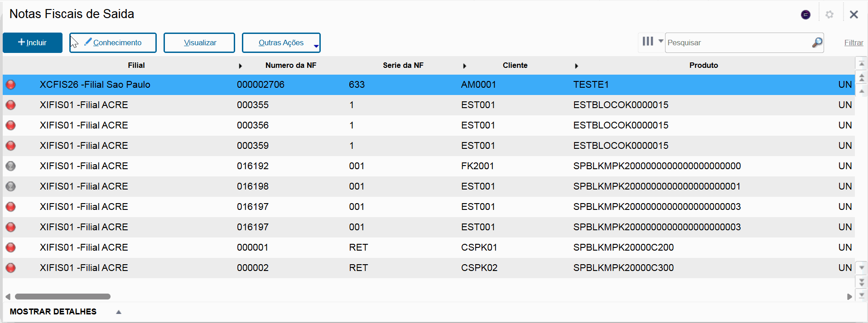
Task: Expand the MOSTRAR DETALHES panel
Action: point(118,312)
